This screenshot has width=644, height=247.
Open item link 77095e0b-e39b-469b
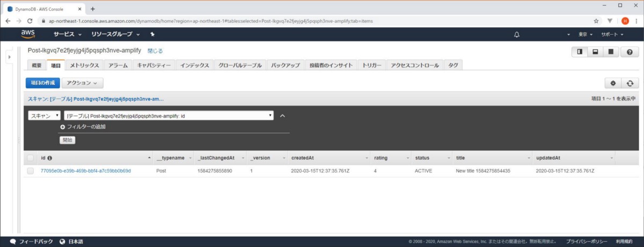(86, 171)
